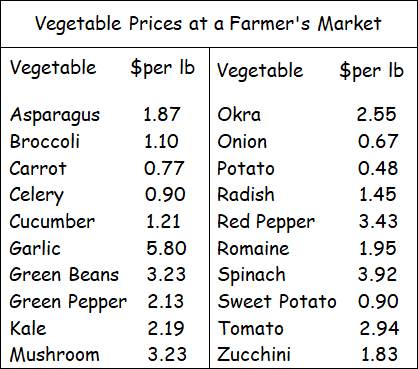
Task: Click the table title Vegetable Prices at a Farmer's Market
Action: point(208,24)
